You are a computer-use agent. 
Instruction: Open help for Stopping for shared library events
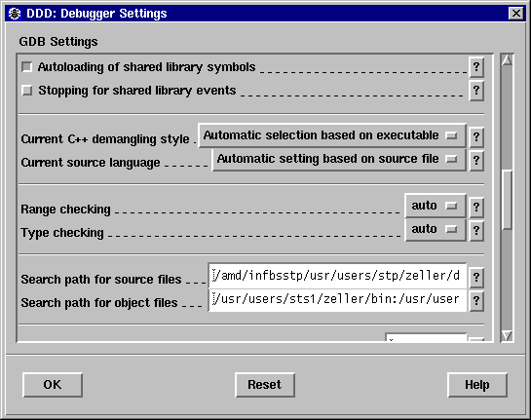[476, 91]
